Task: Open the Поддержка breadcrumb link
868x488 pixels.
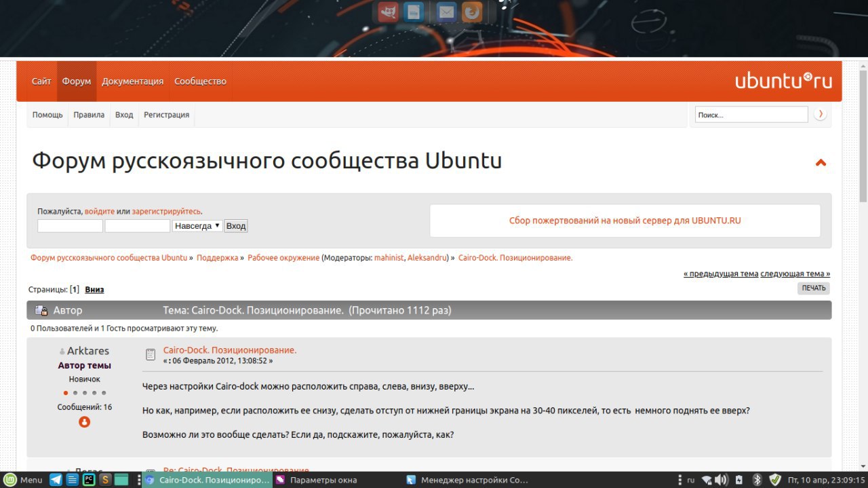Action: pos(217,258)
